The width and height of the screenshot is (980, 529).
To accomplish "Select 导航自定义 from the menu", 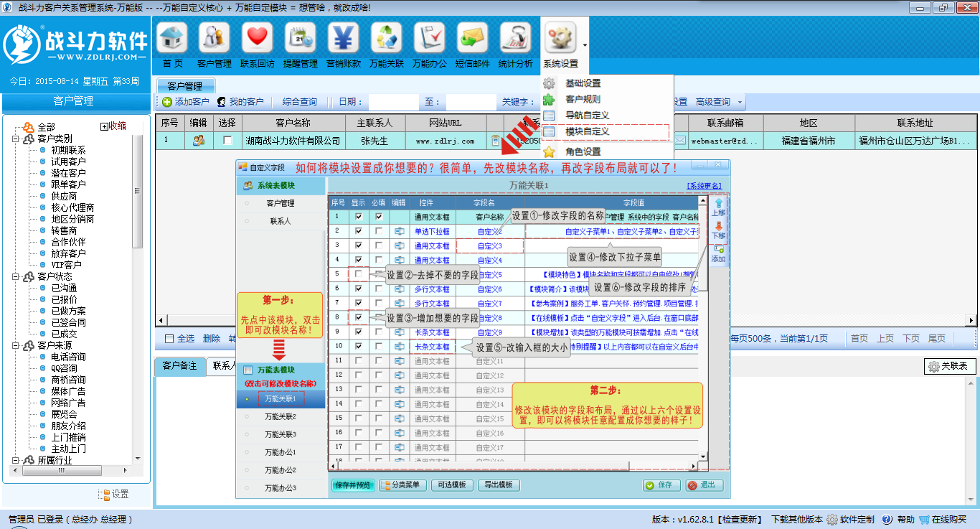I will [x=587, y=116].
